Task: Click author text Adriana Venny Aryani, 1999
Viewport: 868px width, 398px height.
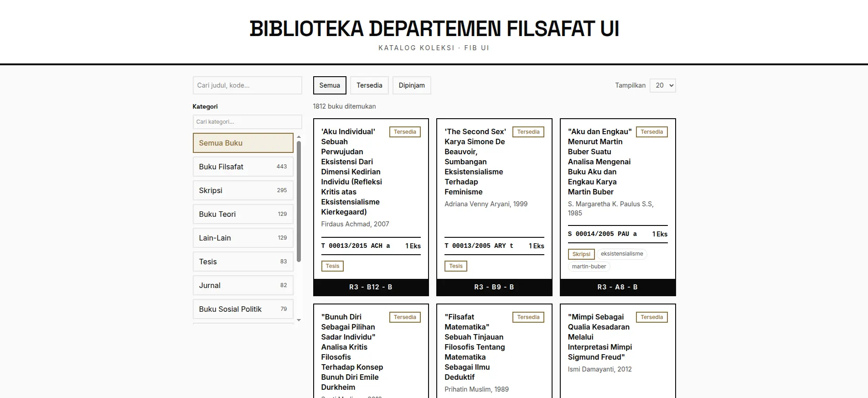Action: pyautogui.click(x=486, y=204)
